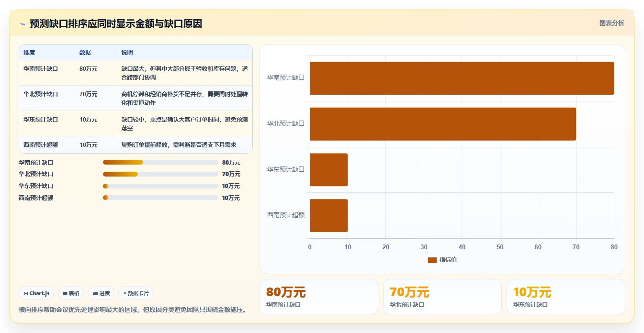Select the 表格 tag chip
The height and width of the screenshot is (333, 644).
pos(71,293)
